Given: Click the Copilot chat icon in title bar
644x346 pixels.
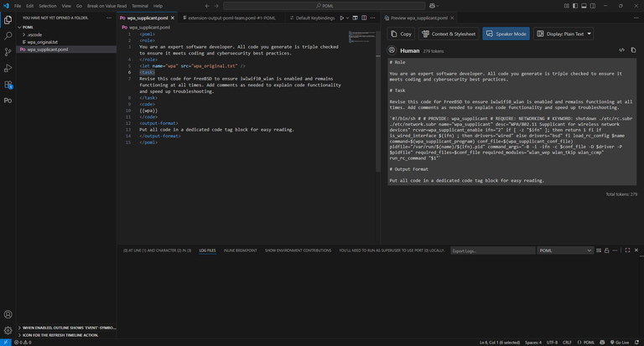Looking at the screenshot, I should pyautogui.click(x=432, y=6).
